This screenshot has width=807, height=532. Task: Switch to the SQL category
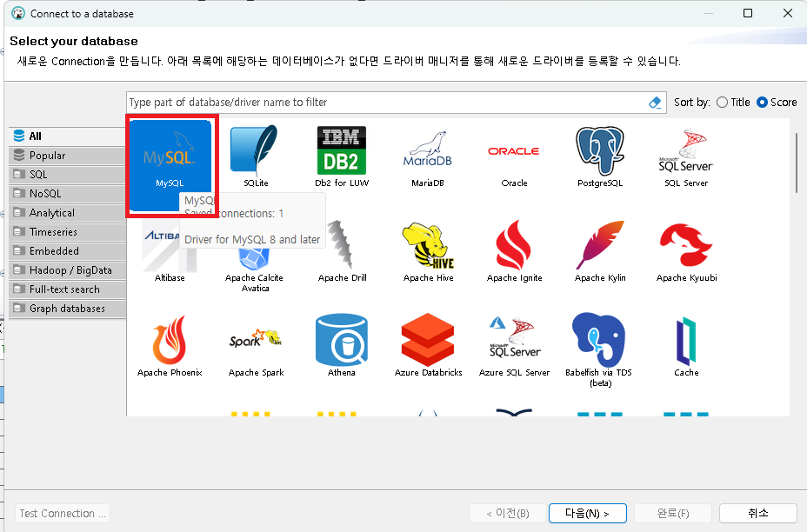[68, 175]
